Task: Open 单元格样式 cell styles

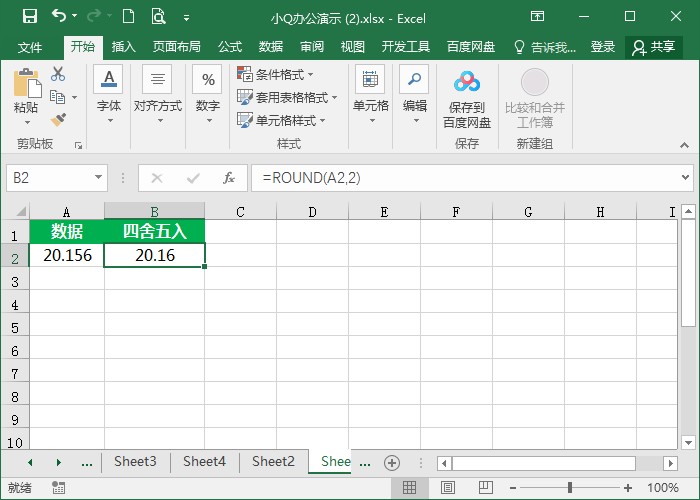Action: [x=281, y=120]
